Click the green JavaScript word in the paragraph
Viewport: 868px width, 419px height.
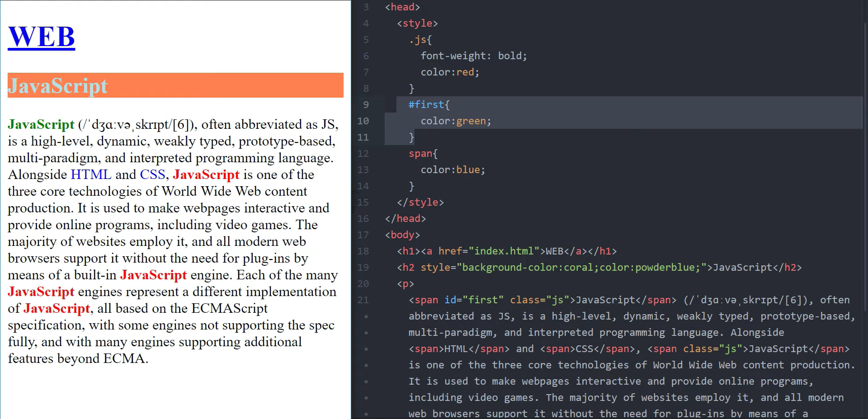coord(41,124)
